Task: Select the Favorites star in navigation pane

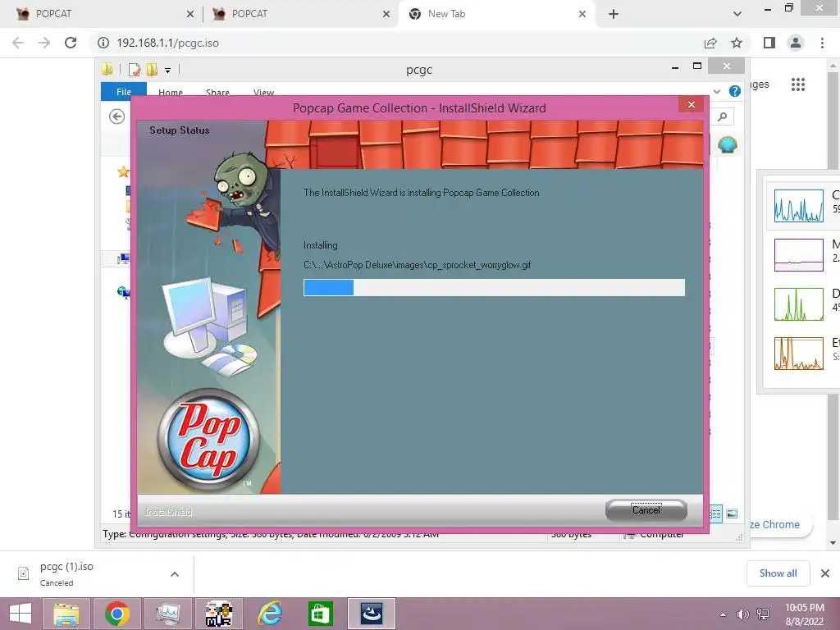Action: pyautogui.click(x=124, y=171)
